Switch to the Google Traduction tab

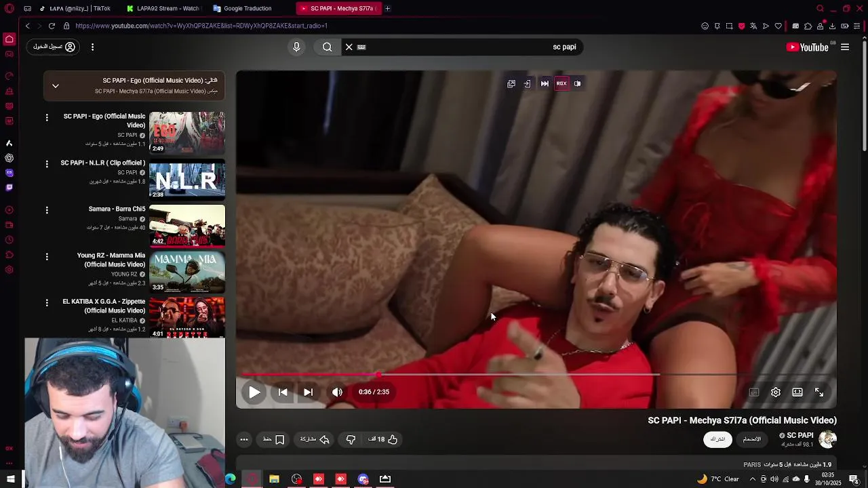point(248,8)
